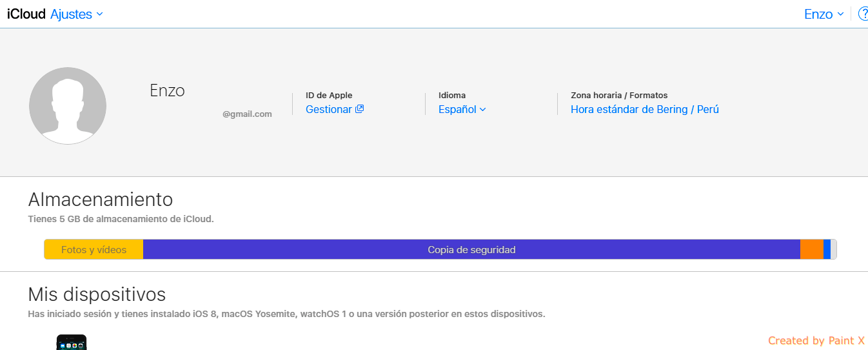This screenshot has height=350, width=868.
Task: Expand the Español language dropdown
Action: tap(462, 109)
